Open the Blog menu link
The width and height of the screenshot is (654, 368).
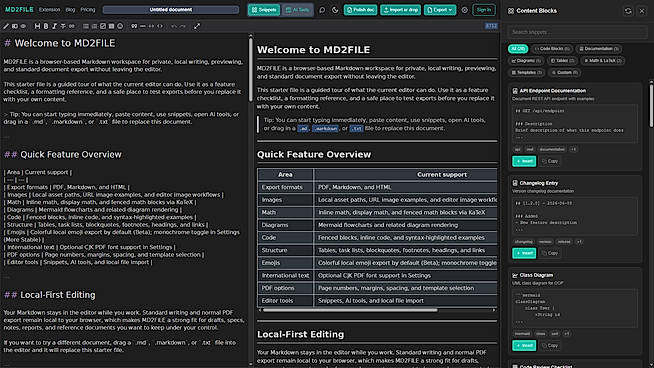click(70, 10)
